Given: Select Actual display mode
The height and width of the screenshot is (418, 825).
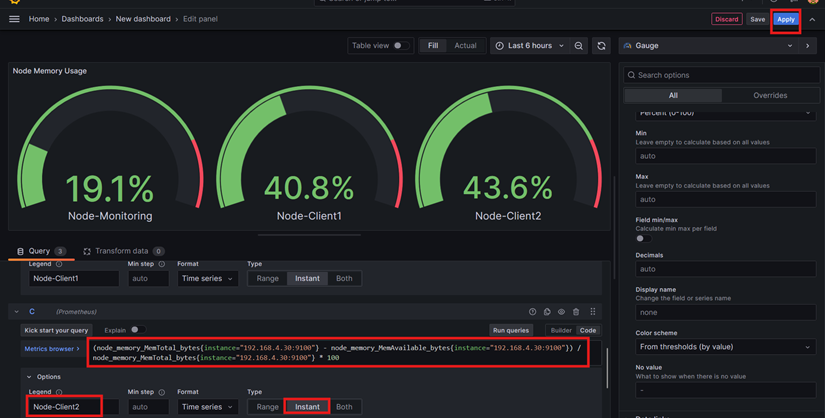Looking at the screenshot, I should [x=465, y=46].
